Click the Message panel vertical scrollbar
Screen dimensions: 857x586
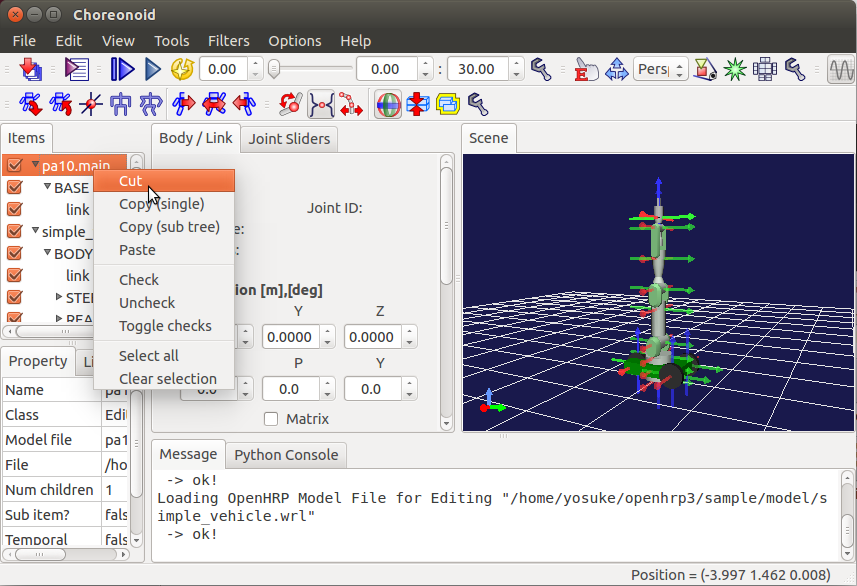(x=847, y=515)
